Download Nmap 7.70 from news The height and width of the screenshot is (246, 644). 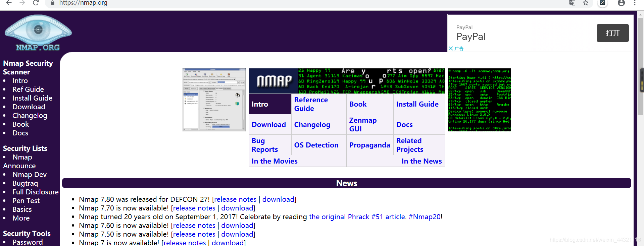coord(237,208)
